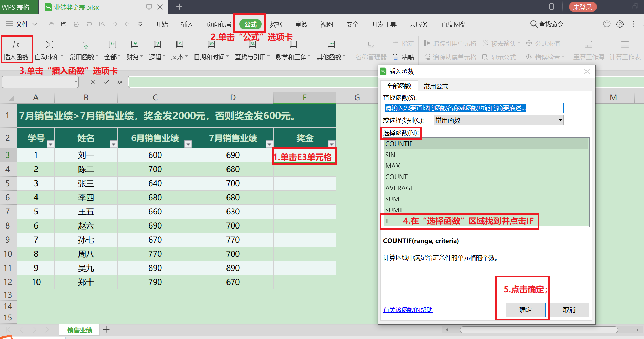644x339 pixels.
Task: Open Date and Time (日期和时间) functions
Action: click(x=211, y=45)
